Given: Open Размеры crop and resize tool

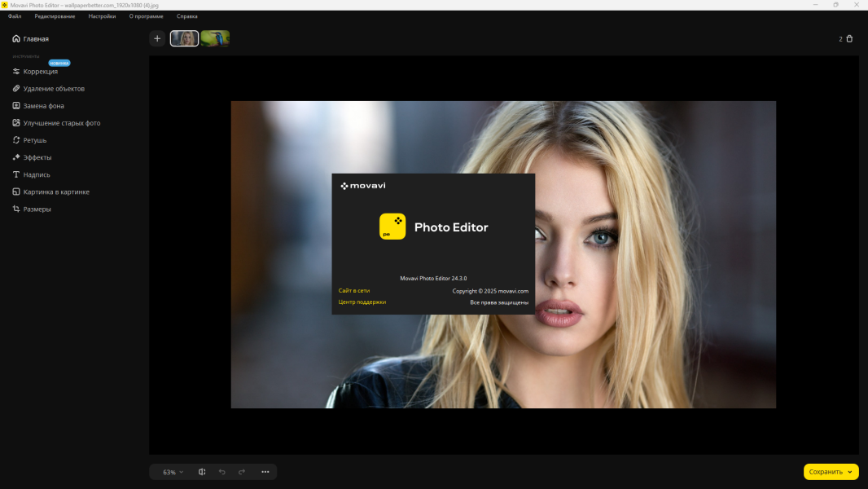Looking at the screenshot, I should coord(32,209).
